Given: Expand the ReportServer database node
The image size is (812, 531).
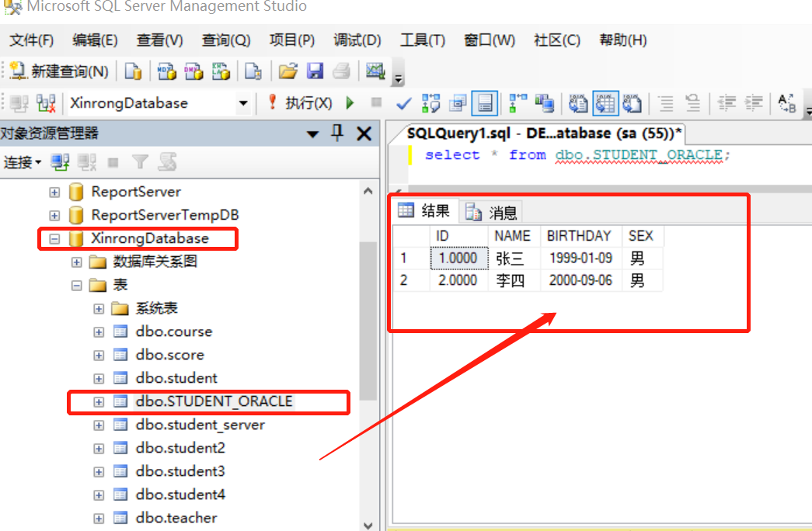Looking at the screenshot, I should [54, 192].
